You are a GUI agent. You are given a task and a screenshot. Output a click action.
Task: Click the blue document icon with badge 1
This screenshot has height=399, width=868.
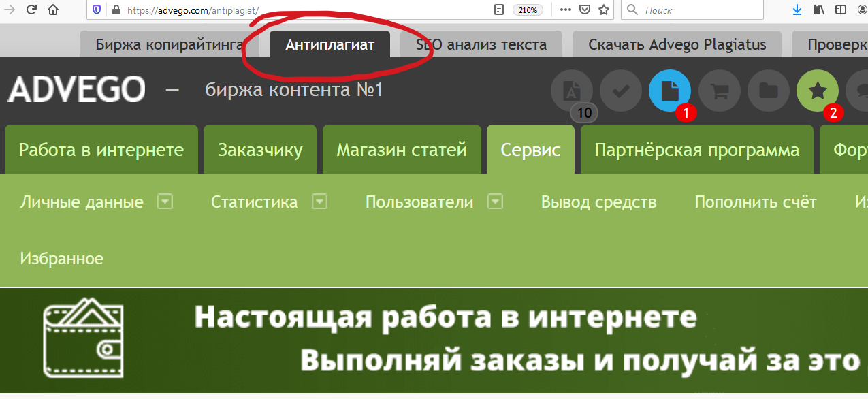tap(670, 91)
